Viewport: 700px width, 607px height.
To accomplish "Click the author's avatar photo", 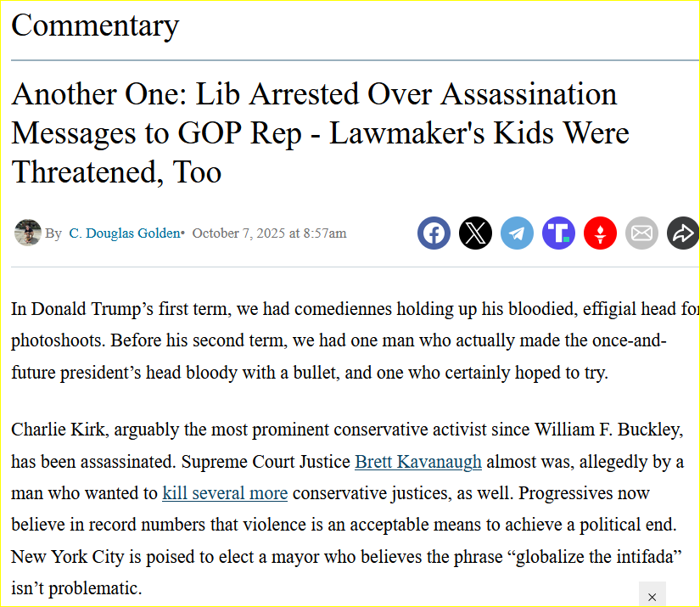I will [x=28, y=233].
